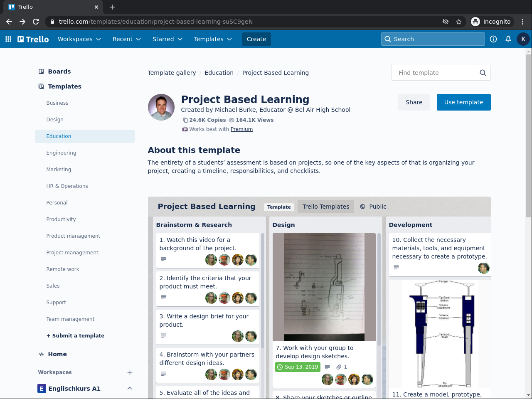
Task: Click description icon on card 10
Action: point(396,267)
